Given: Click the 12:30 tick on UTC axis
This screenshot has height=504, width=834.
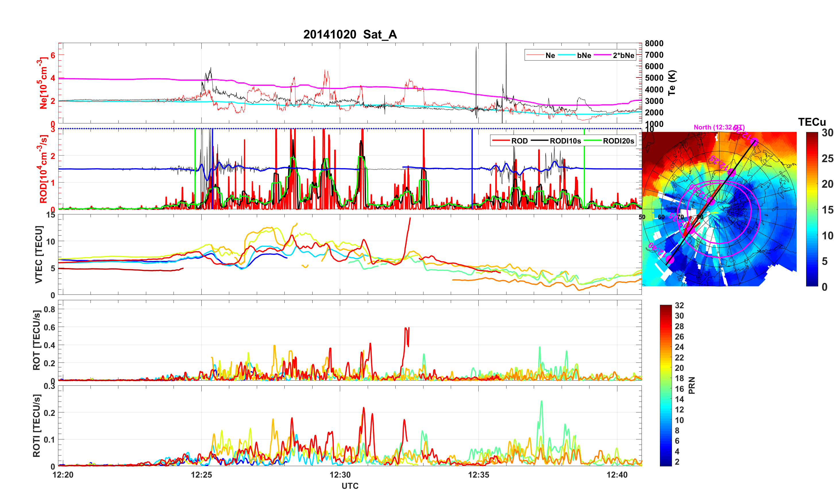Looking at the screenshot, I should point(340,475).
